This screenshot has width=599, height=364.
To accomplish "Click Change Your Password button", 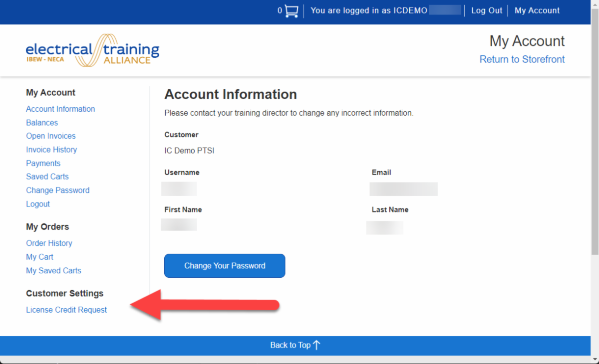I will 224,265.
